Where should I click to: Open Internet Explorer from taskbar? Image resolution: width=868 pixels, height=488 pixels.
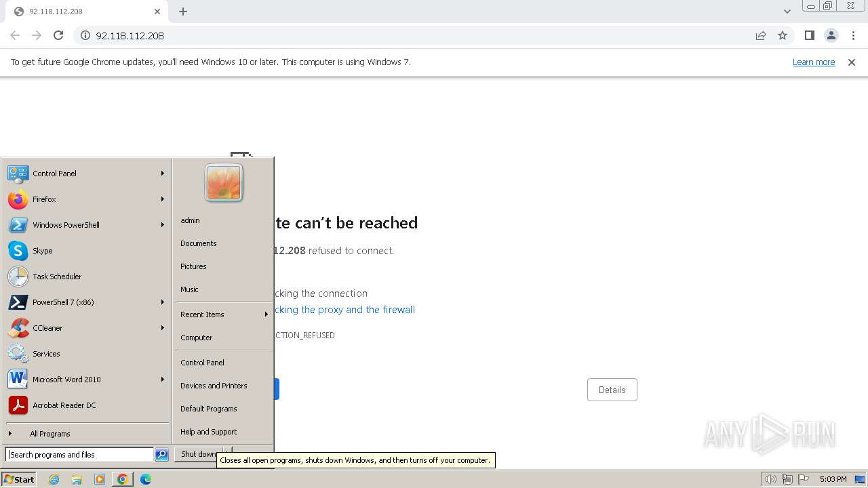point(54,479)
